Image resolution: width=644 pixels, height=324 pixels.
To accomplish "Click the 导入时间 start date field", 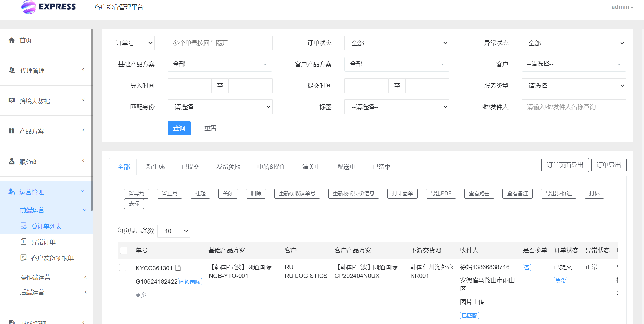I will pyautogui.click(x=189, y=86).
